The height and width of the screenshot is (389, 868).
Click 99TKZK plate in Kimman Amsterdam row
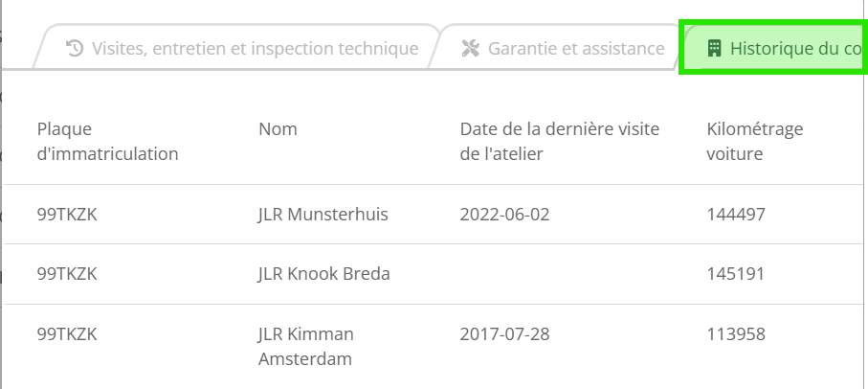[x=67, y=334]
